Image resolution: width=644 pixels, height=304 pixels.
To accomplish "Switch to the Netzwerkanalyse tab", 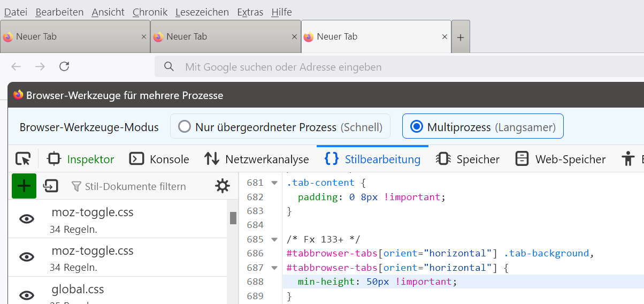I will tap(257, 159).
